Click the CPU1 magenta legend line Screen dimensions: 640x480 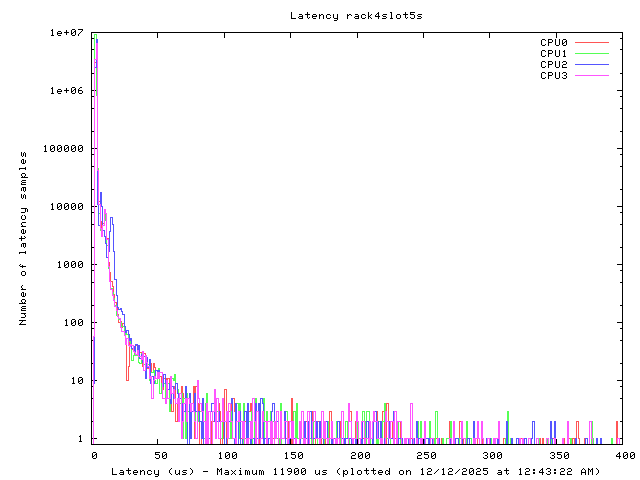click(592, 54)
